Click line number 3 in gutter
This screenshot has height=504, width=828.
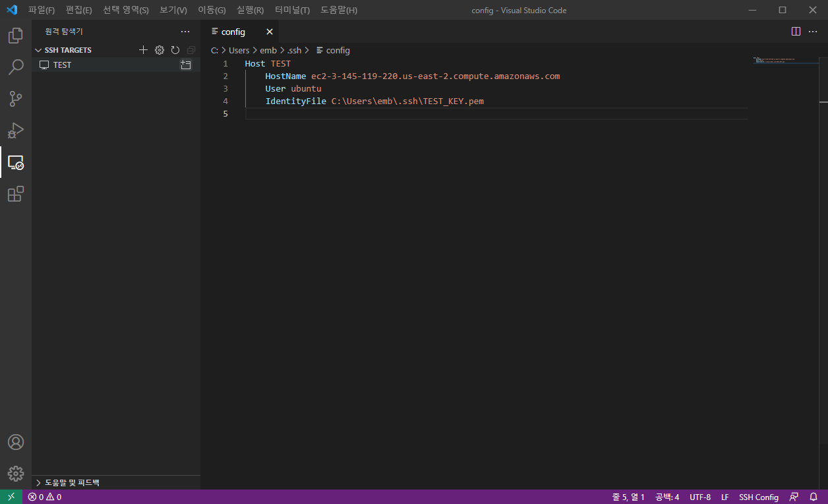click(225, 89)
